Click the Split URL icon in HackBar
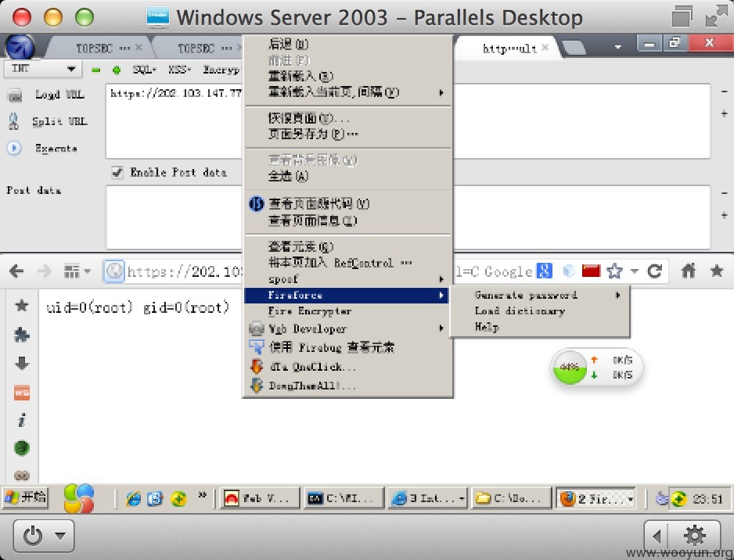The image size is (734, 560). tap(13, 121)
